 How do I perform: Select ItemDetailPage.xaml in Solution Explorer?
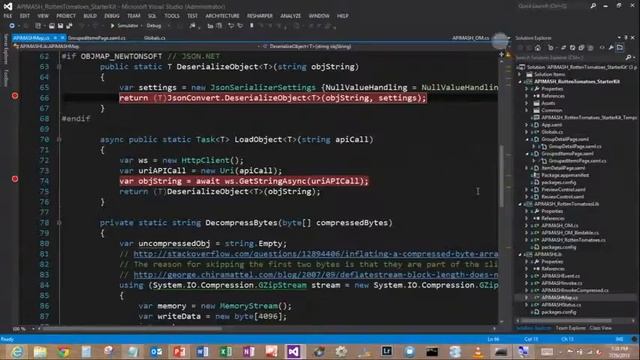pyautogui.click(x=563, y=168)
